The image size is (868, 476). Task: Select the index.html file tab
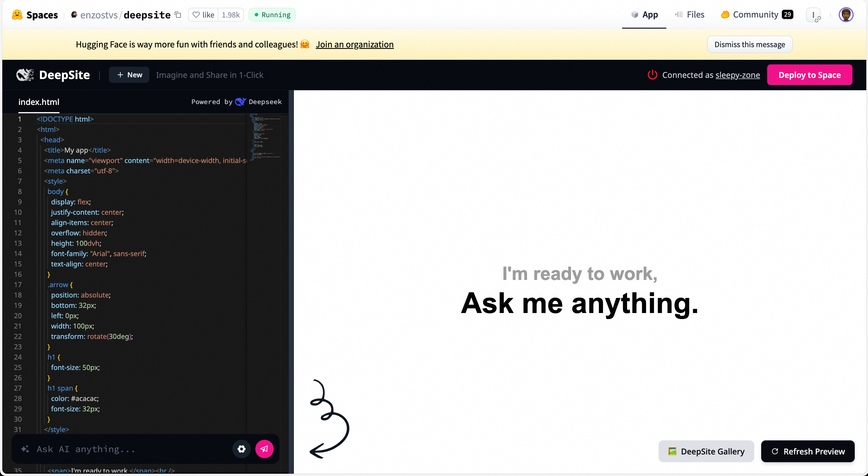click(x=39, y=102)
